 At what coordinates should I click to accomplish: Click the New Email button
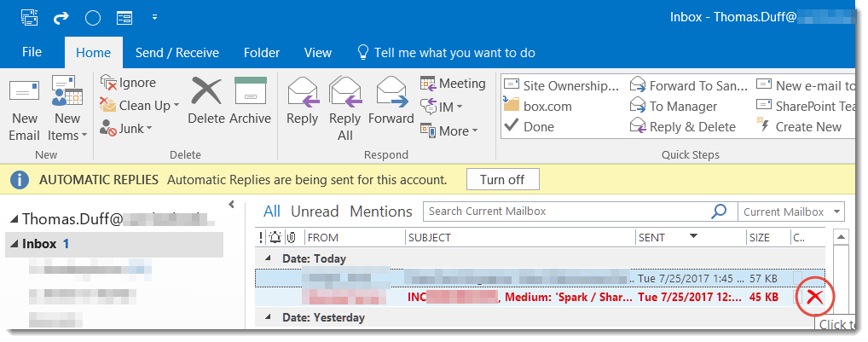pyautogui.click(x=25, y=109)
